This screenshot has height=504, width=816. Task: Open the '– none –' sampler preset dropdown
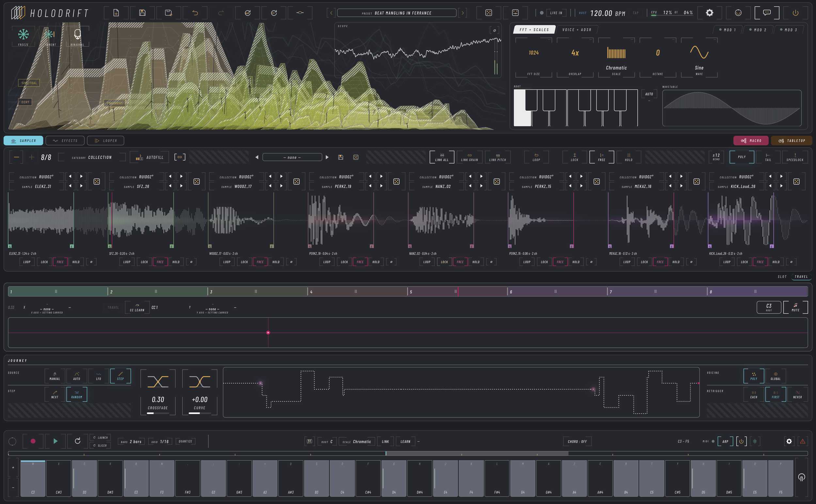[292, 157]
